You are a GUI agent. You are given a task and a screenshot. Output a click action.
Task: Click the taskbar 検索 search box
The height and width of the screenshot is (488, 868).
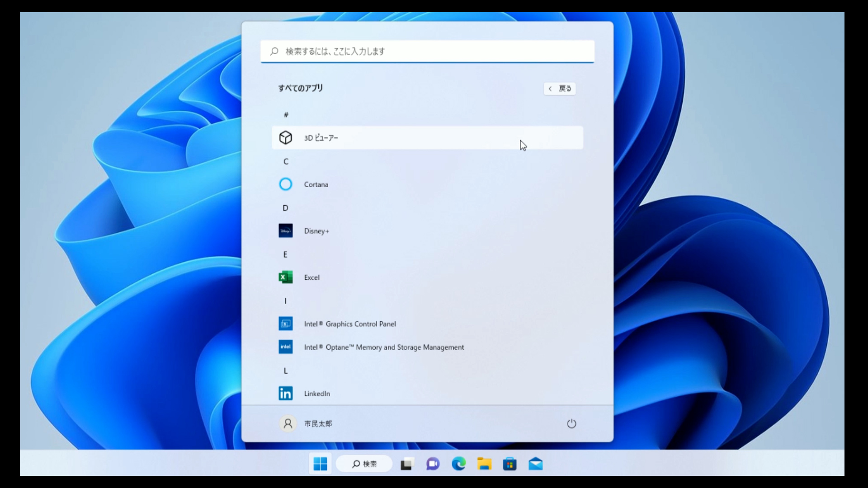tap(364, 464)
